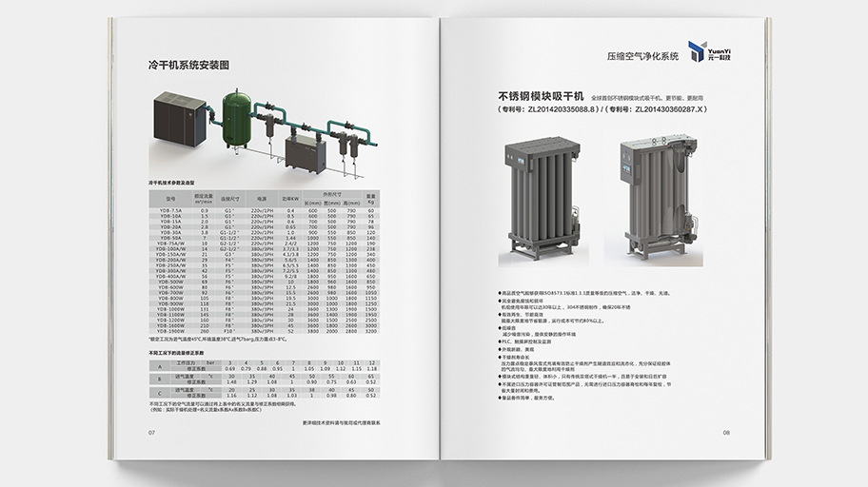Click patent number ZL201420335088.8
The width and height of the screenshot is (868, 487).
[562, 109]
